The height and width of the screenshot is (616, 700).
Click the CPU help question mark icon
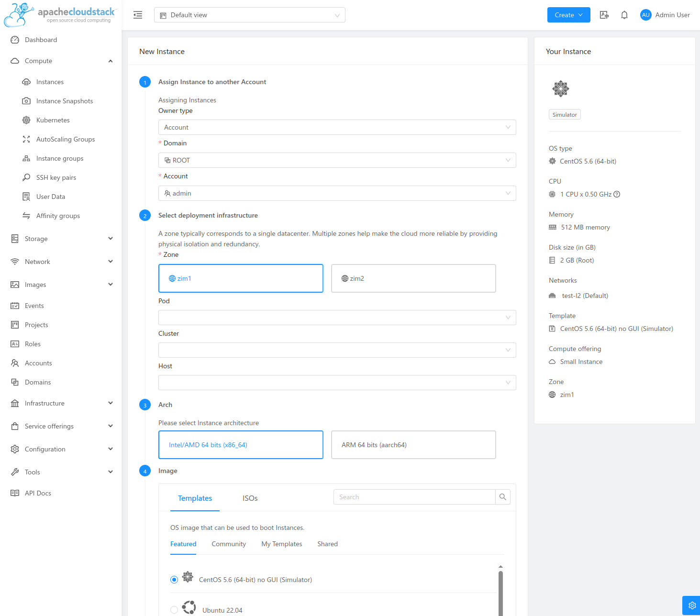(x=617, y=194)
